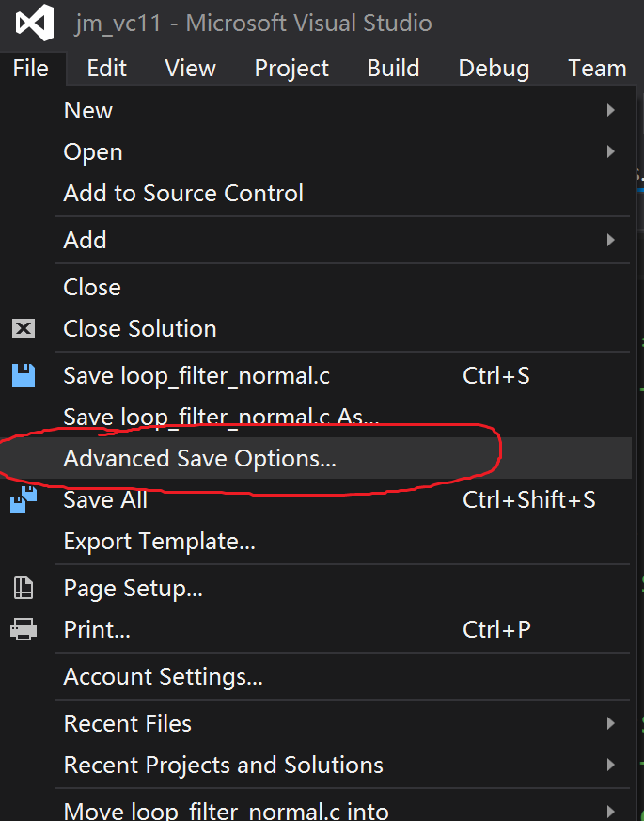The image size is (644, 821).
Task: Click Add to Source Control
Action: coord(183,193)
